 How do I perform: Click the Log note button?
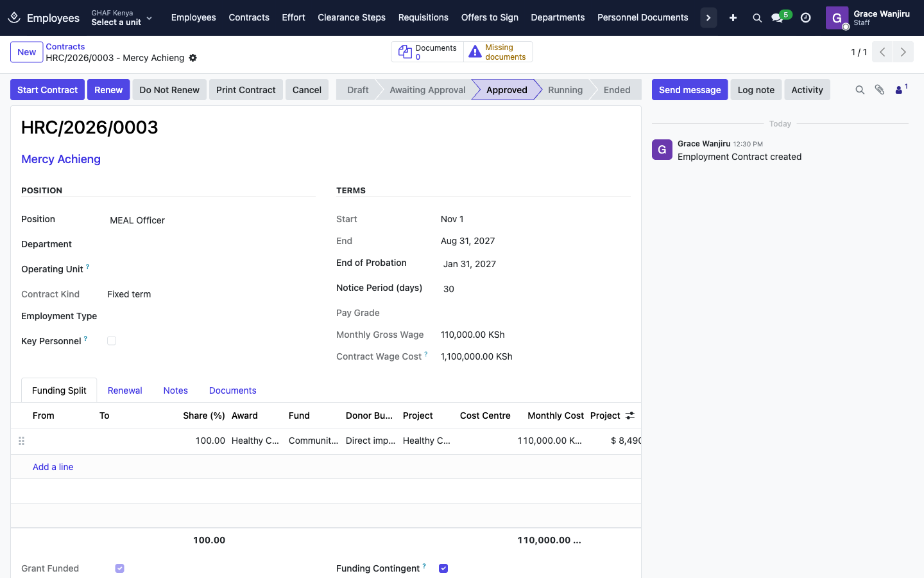click(756, 90)
